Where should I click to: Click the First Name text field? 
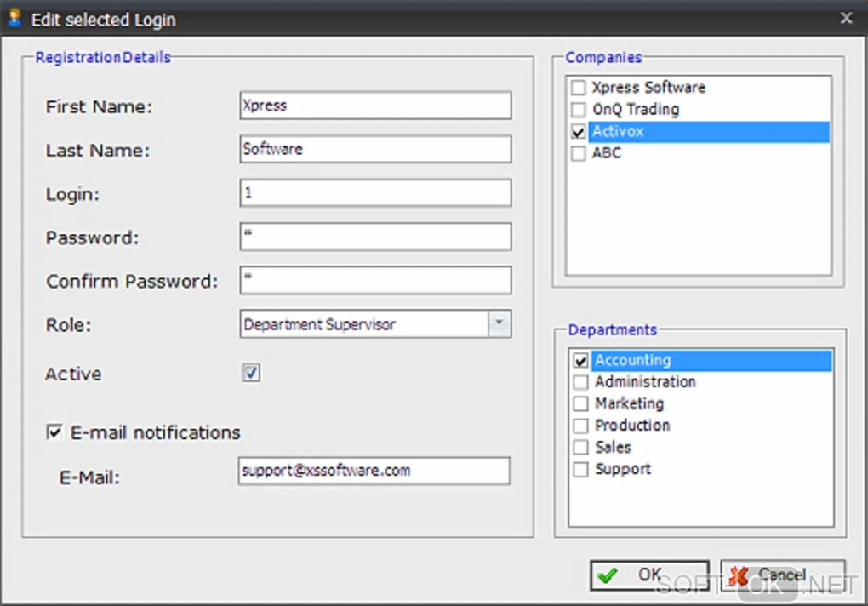tap(375, 106)
